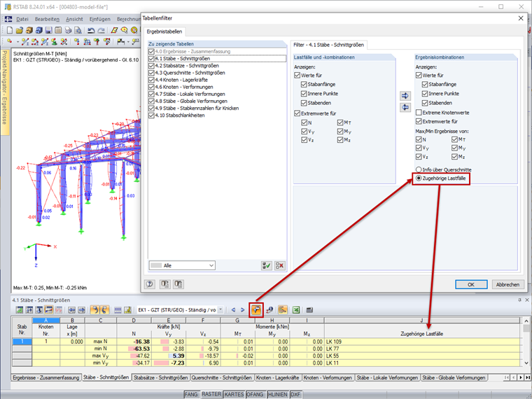Click the new member line tool icon

click(25, 42)
